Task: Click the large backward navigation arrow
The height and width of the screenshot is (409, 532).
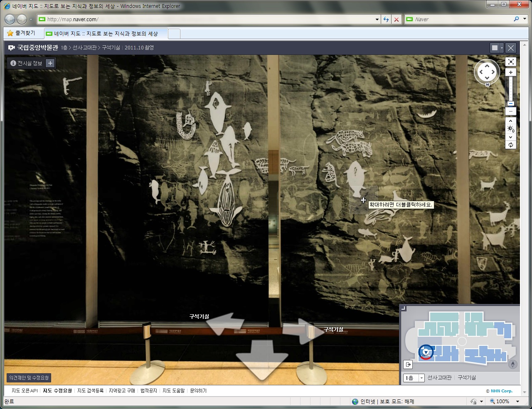Action: click(x=262, y=360)
